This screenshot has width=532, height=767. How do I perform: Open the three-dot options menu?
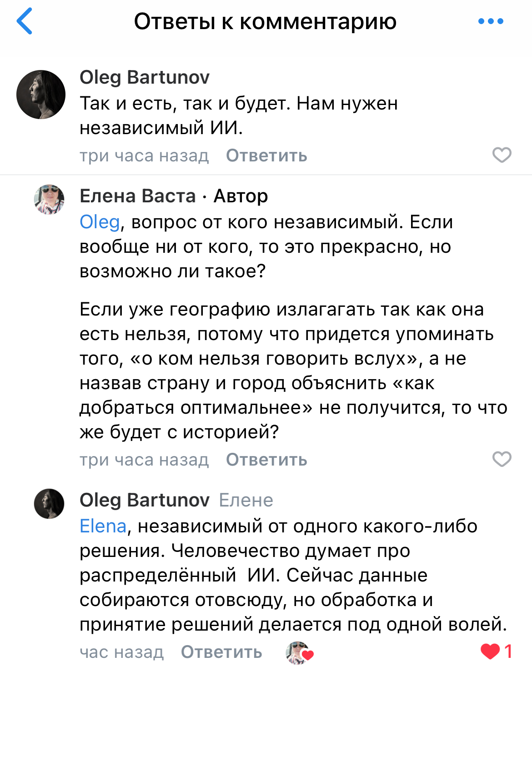pos(491,21)
